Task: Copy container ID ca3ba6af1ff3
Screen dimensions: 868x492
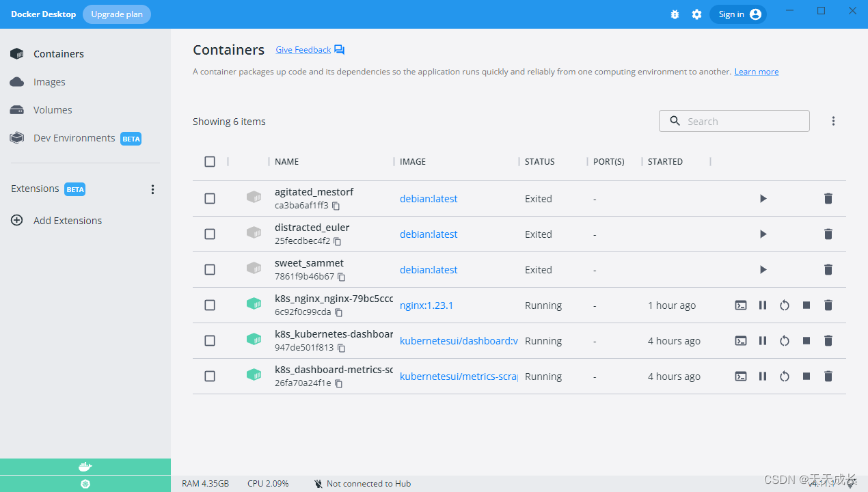Action: click(x=336, y=206)
